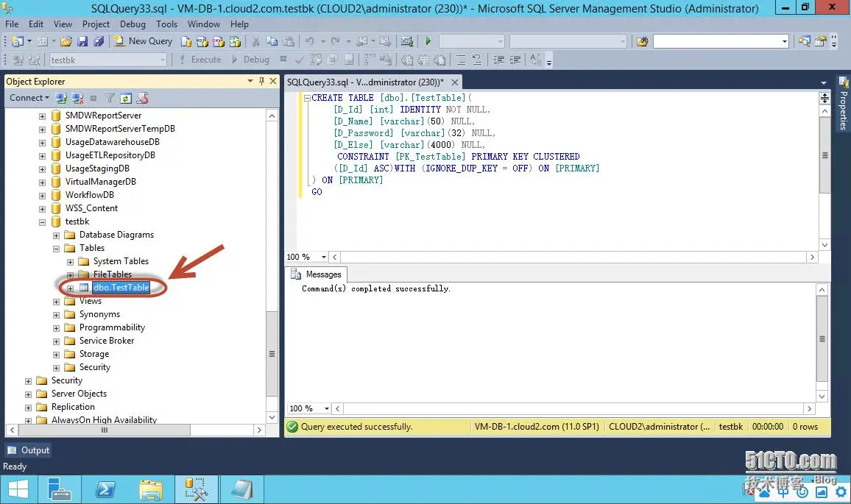Screen dimensions: 851x504
Task: Click the New Query toolbar button
Action: pyautogui.click(x=143, y=41)
